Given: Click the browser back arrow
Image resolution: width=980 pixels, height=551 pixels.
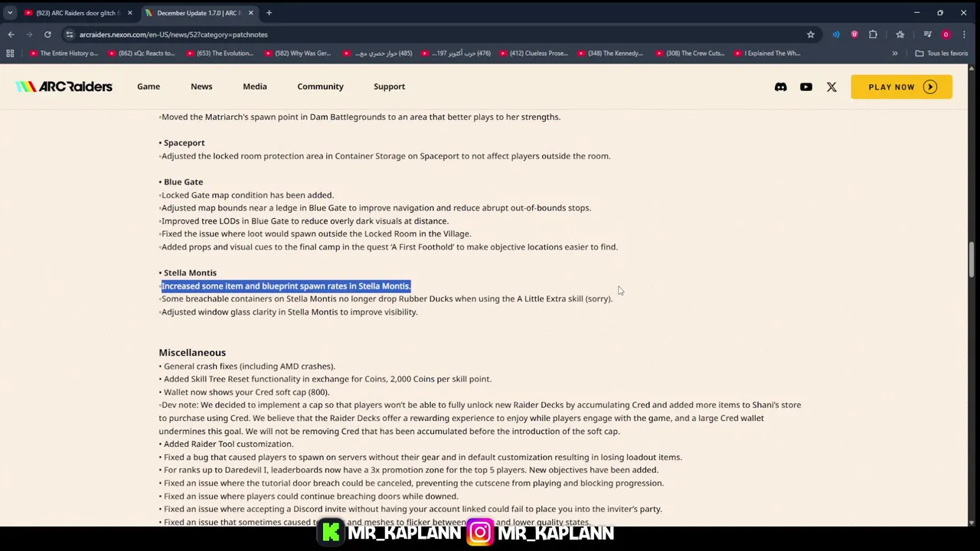Looking at the screenshot, I should 11,34.
